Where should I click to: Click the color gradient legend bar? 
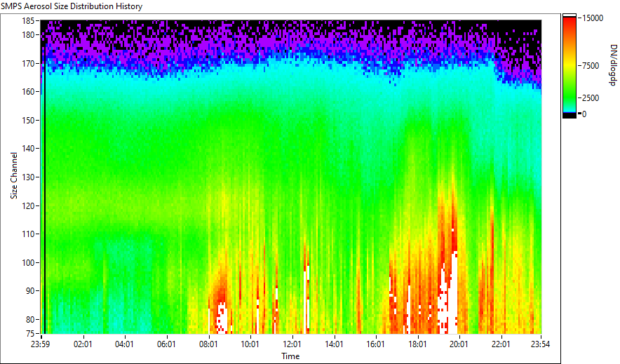[570, 66]
